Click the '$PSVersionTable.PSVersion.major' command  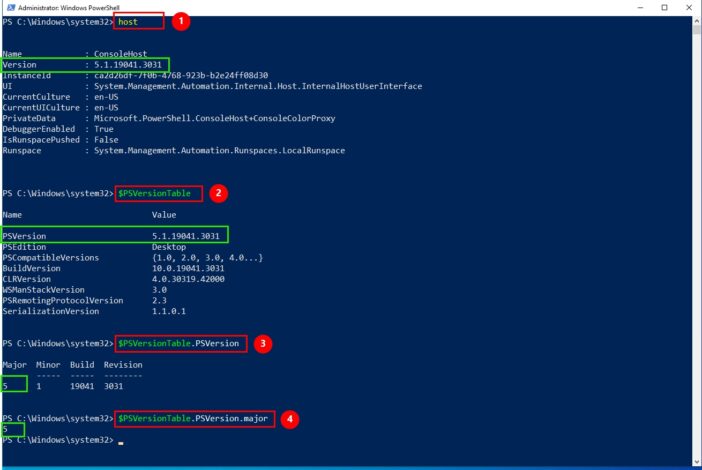tap(193, 419)
